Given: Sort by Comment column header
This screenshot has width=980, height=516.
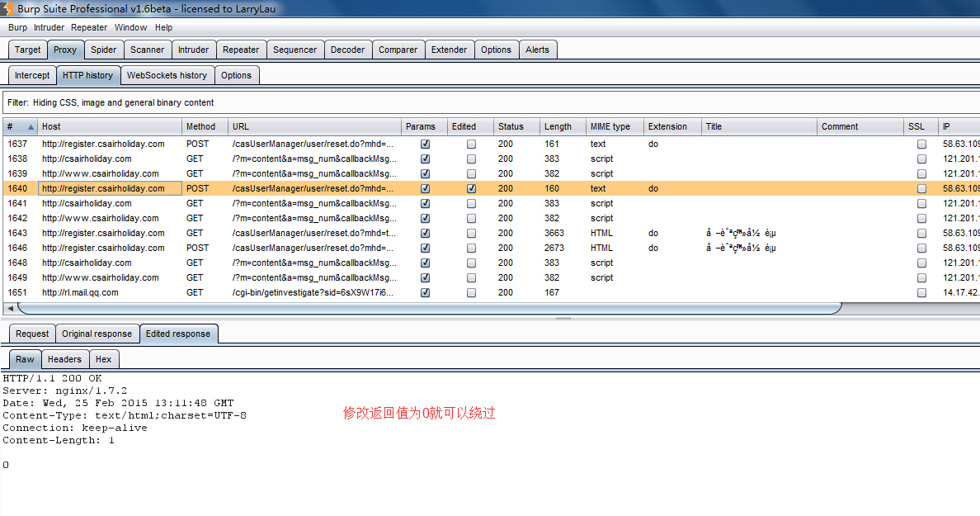Looking at the screenshot, I should pos(860,126).
